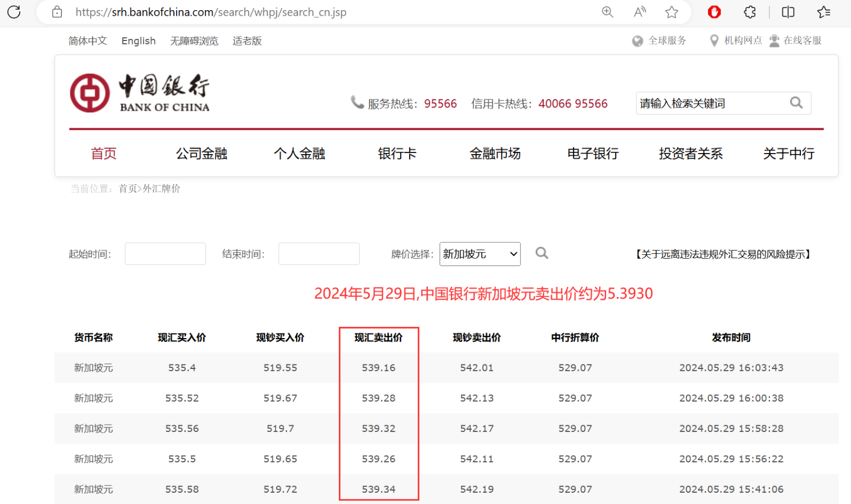This screenshot has height=504, width=851.
Task: Click timestamp 2024.05.29 16:03:43
Action: (731, 368)
